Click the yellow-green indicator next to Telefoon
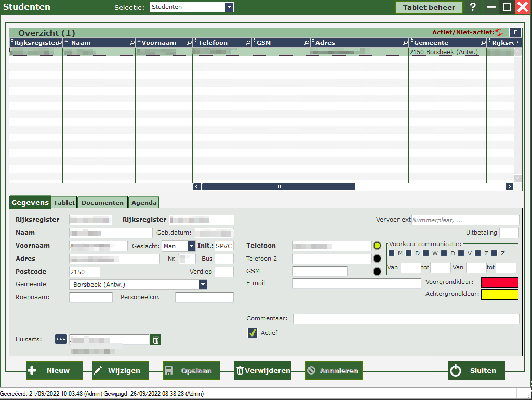The image size is (532, 400). 378,246
